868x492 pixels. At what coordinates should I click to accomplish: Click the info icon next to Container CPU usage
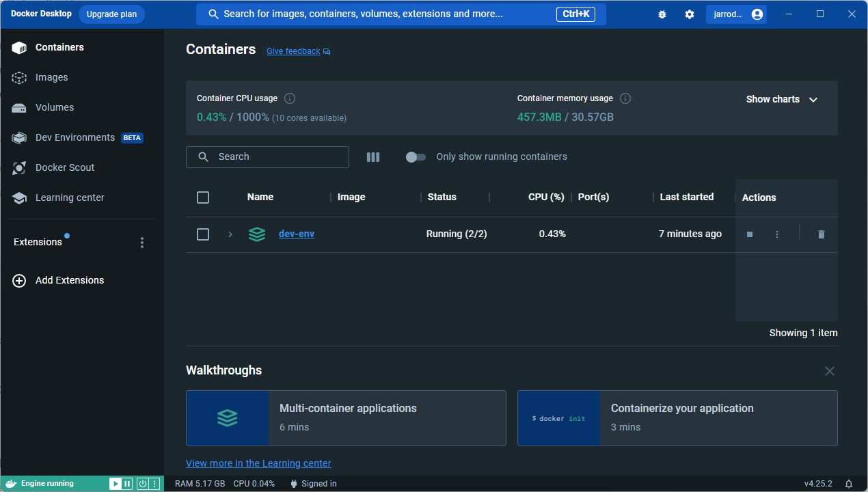click(290, 98)
